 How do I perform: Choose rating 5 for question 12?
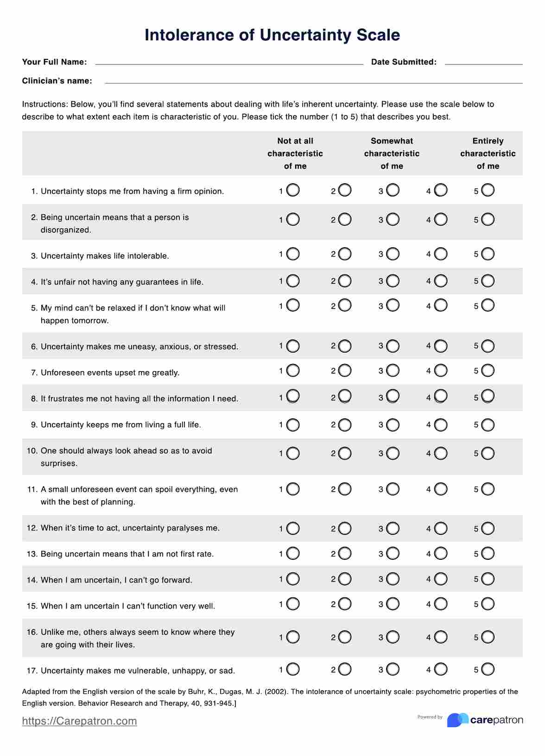pyautogui.click(x=488, y=528)
